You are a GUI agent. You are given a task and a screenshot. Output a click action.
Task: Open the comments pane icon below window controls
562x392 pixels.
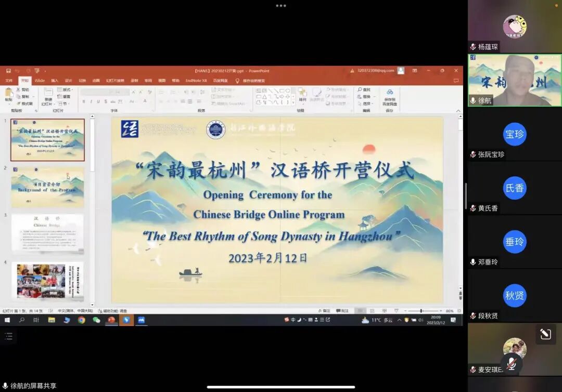[456, 81]
